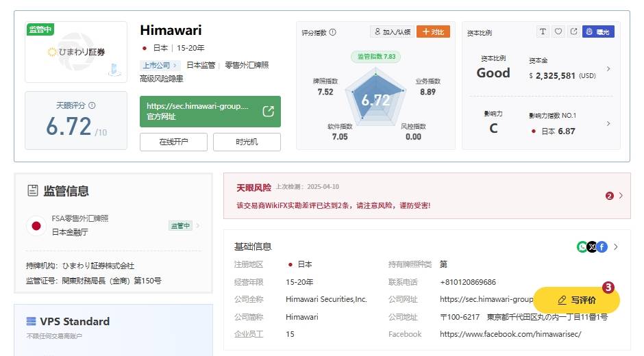Click the Japan flag icon in 监管信息
This screenshot has height=356, width=644.
pos(36,226)
